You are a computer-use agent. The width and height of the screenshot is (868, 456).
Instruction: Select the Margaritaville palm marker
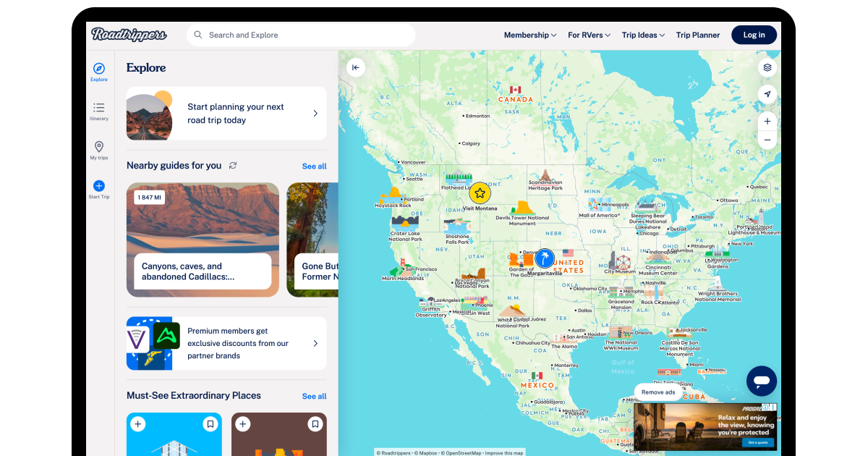[545, 258]
